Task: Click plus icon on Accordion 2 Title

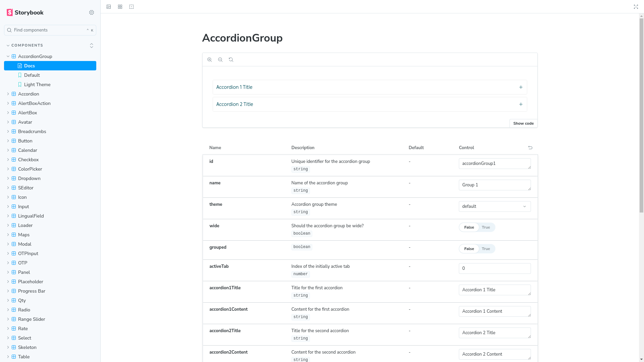Action: [521, 104]
